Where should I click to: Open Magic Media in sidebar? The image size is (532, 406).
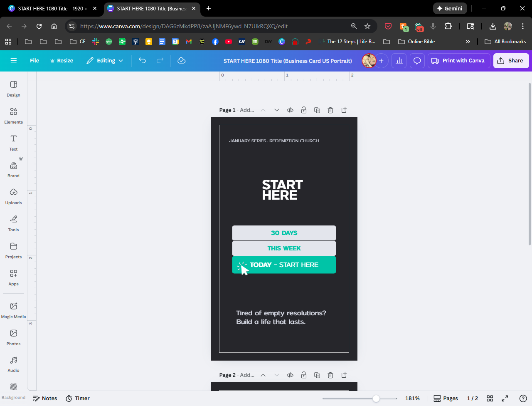tap(13, 310)
